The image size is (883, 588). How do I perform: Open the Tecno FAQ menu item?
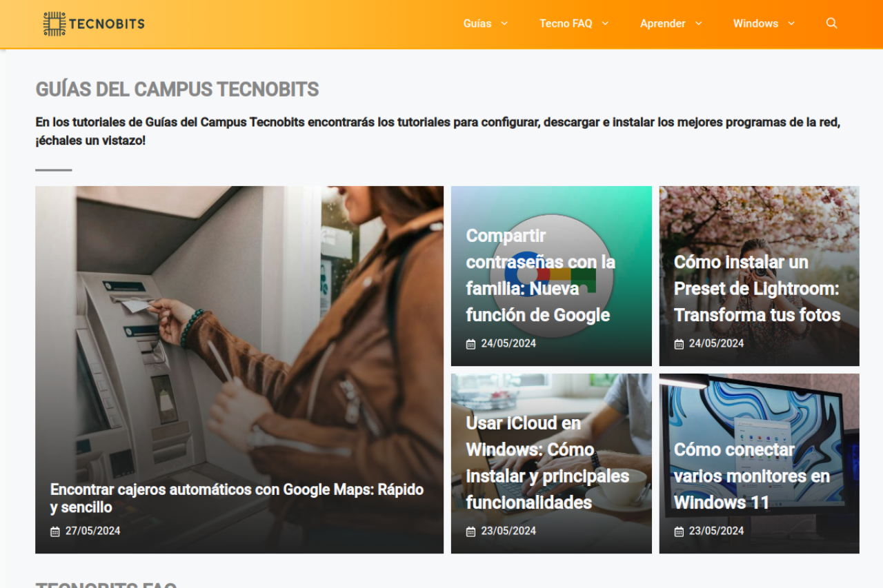tap(566, 23)
